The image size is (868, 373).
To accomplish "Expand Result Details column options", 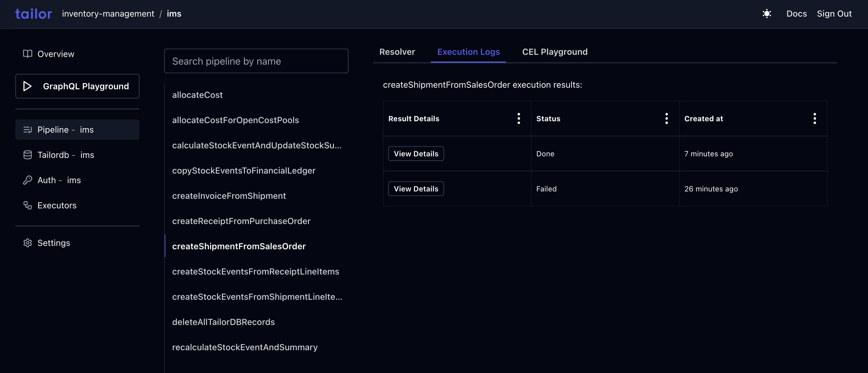I will pyautogui.click(x=518, y=118).
